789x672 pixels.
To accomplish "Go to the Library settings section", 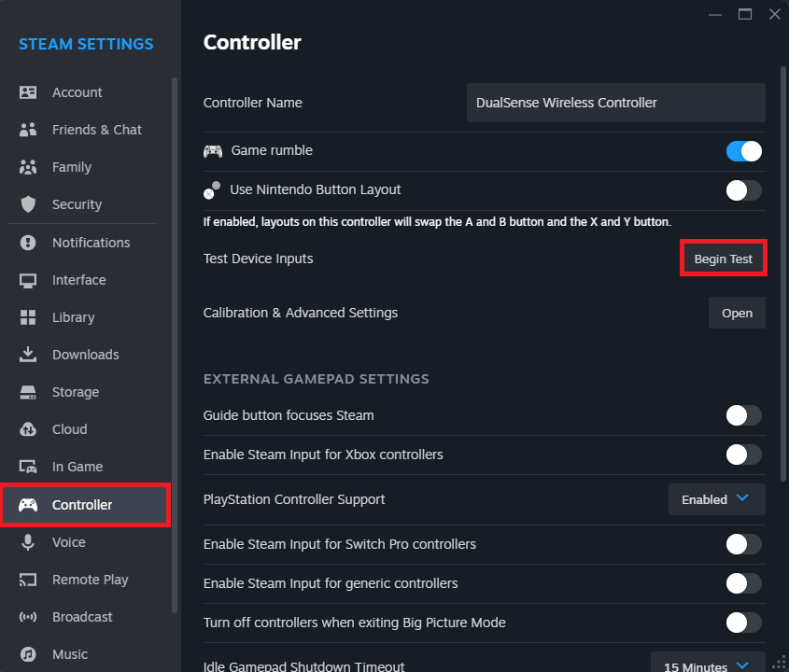I will pyautogui.click(x=73, y=317).
